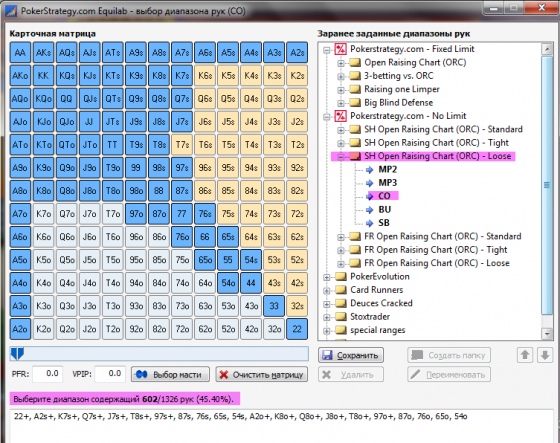Click the move-up arrow icon button
This screenshot has width=560, height=443.
click(525, 355)
